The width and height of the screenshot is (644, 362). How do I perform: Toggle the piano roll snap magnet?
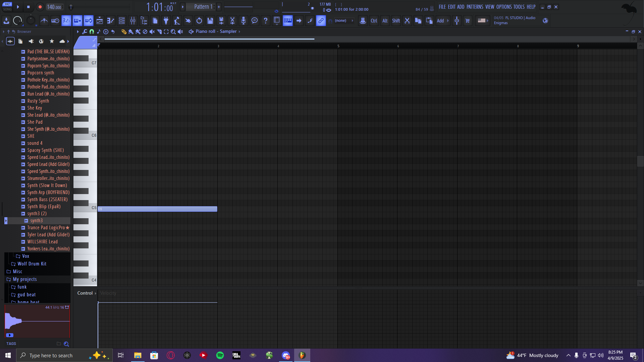tap(92, 32)
